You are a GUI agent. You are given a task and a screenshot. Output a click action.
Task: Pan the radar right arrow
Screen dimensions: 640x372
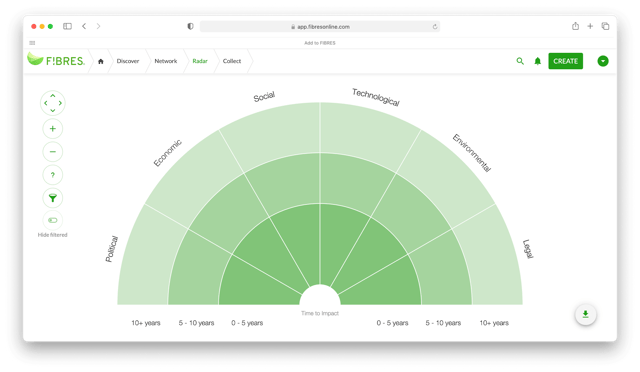[60, 103]
